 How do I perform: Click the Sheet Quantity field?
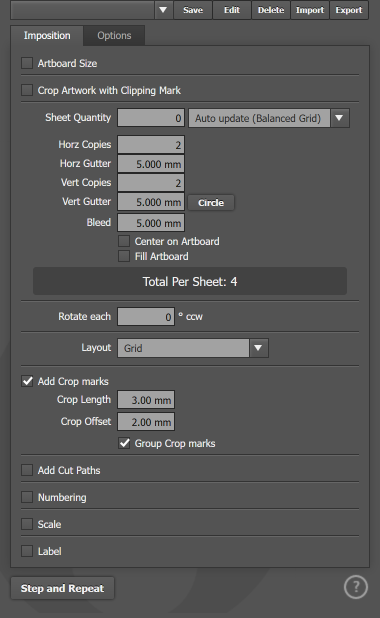(x=151, y=118)
